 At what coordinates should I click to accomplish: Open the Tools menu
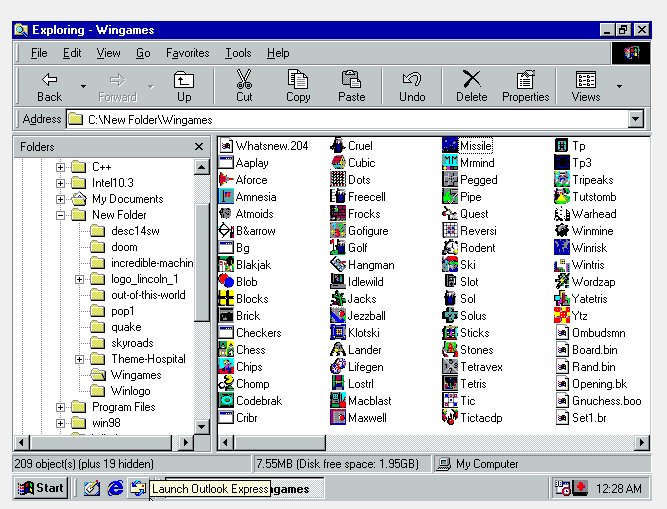pos(238,53)
